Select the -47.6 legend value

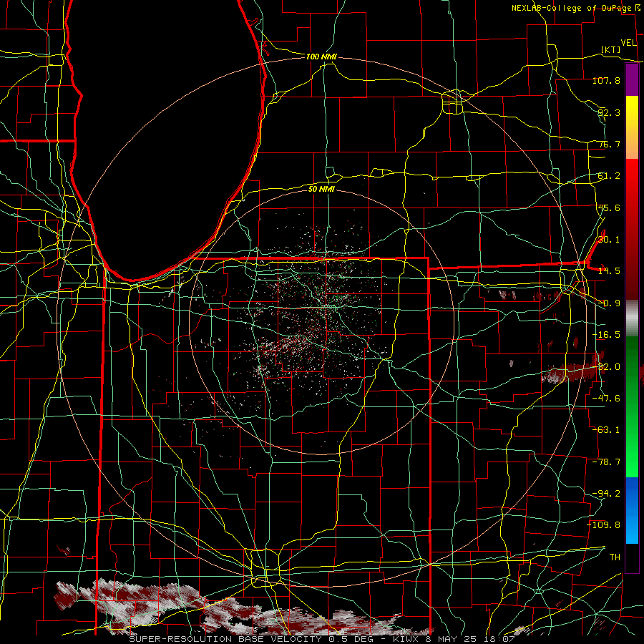coord(606,399)
